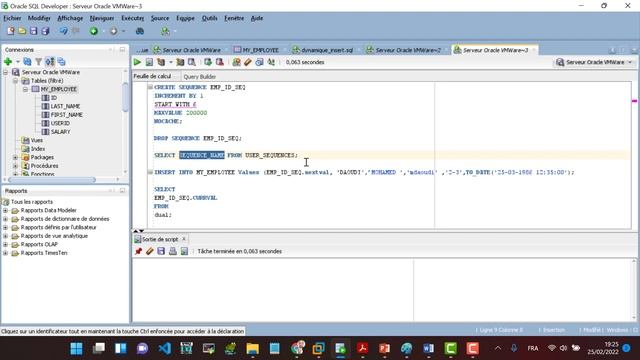The width and height of the screenshot is (640, 360).
Task: Click the Refresh icon in Connexions panel
Action: click(x=27, y=62)
